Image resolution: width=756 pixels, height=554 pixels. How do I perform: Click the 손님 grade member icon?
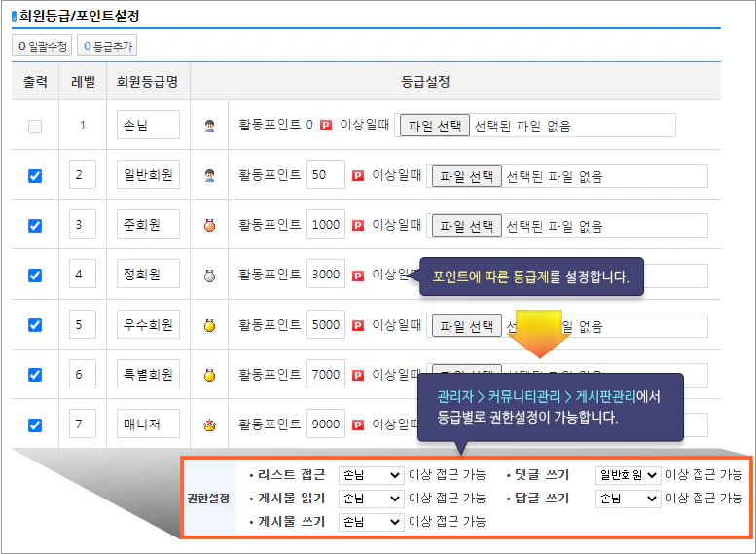(x=209, y=126)
